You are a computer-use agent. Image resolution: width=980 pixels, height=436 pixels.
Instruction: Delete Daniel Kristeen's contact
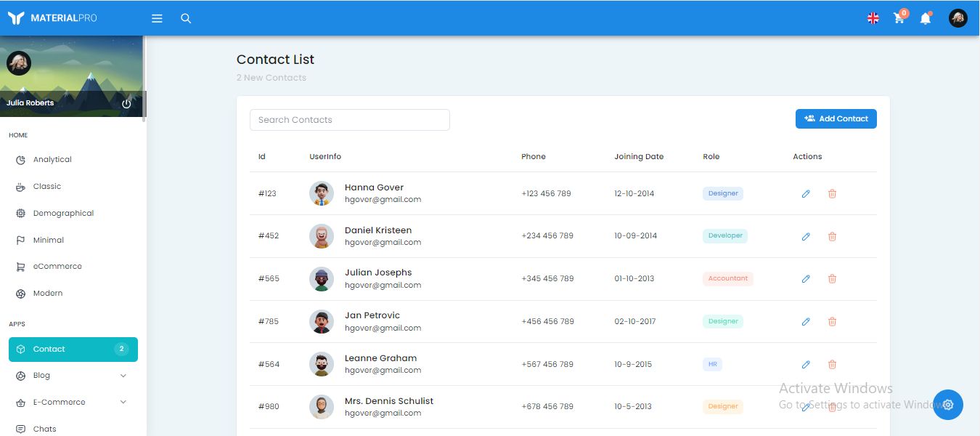(832, 237)
